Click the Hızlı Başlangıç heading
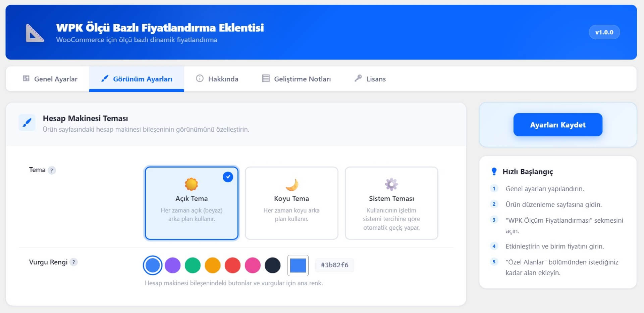 point(528,172)
